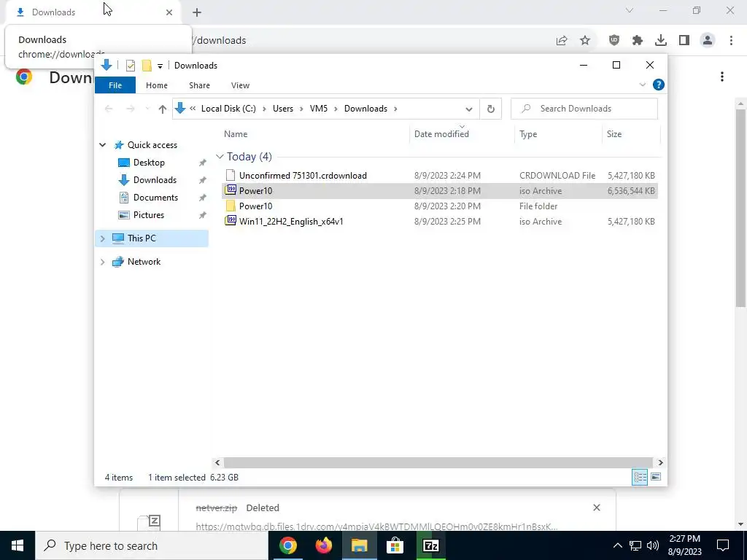This screenshot has width=747, height=560.
Task: Bookmark this tab with the star icon
Action: (x=585, y=41)
